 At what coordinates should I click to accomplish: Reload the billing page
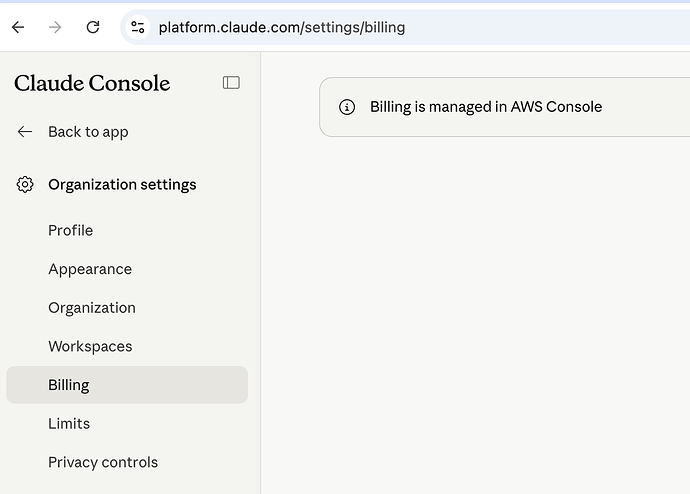tap(93, 27)
